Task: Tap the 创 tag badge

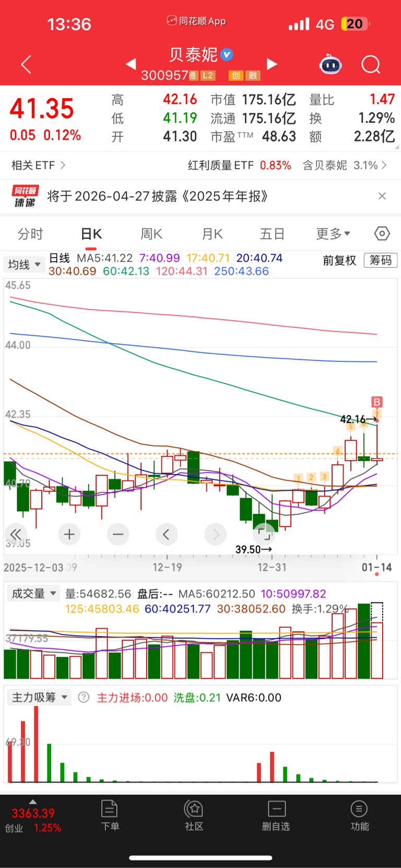Action: tap(235, 75)
